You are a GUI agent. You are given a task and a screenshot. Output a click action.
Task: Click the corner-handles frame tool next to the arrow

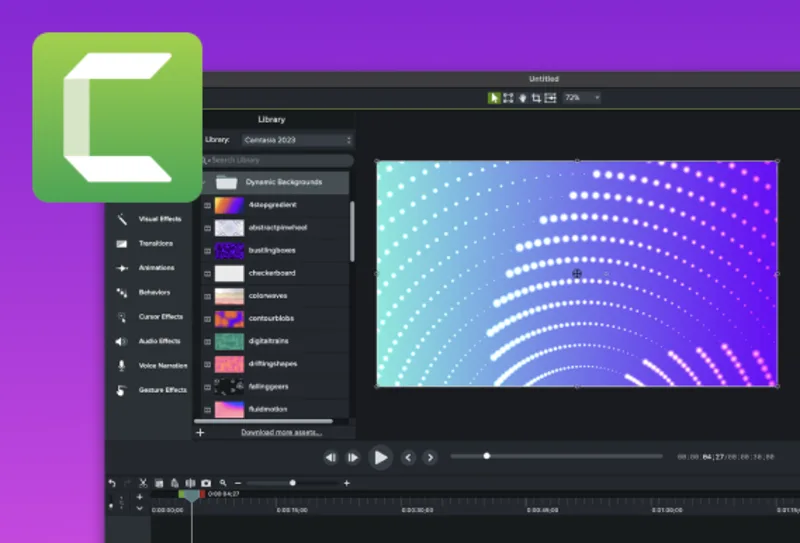point(508,98)
